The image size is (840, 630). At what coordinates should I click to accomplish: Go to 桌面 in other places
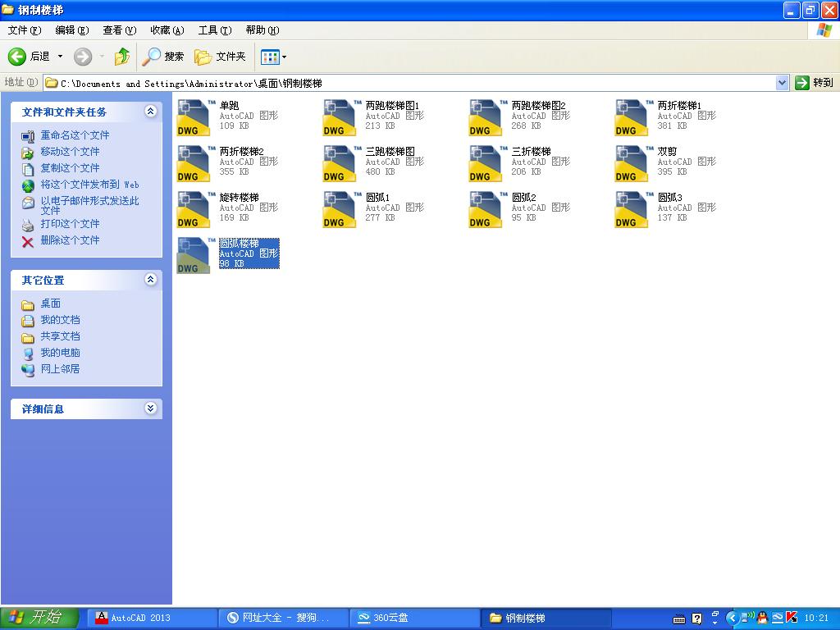[51, 304]
